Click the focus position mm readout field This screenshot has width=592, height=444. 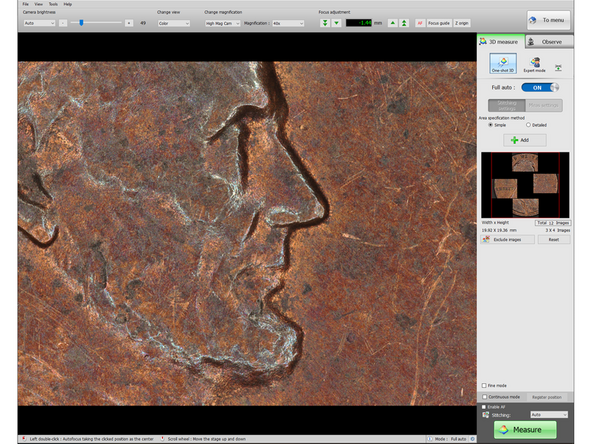pos(359,23)
